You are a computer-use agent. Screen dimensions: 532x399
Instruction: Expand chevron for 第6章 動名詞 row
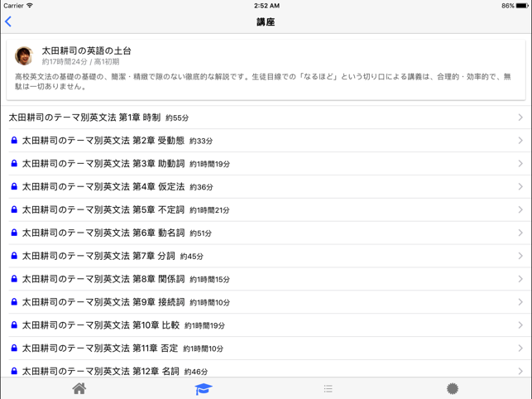[x=520, y=233]
